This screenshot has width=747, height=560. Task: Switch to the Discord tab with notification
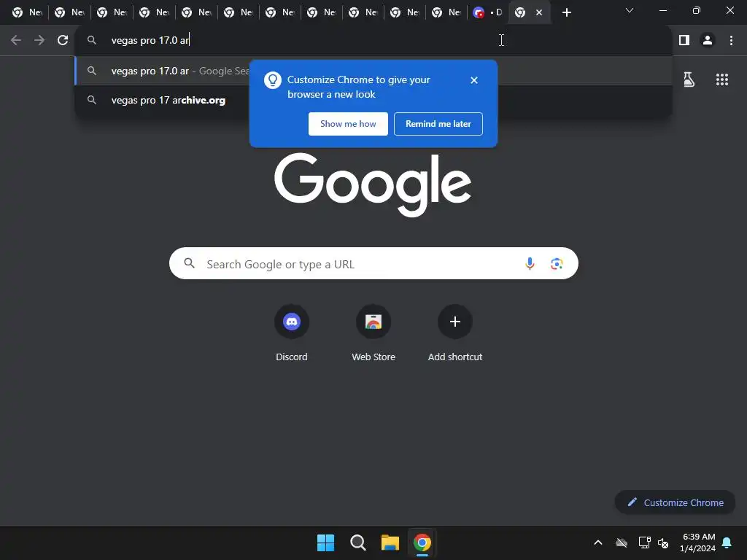pyautogui.click(x=487, y=12)
